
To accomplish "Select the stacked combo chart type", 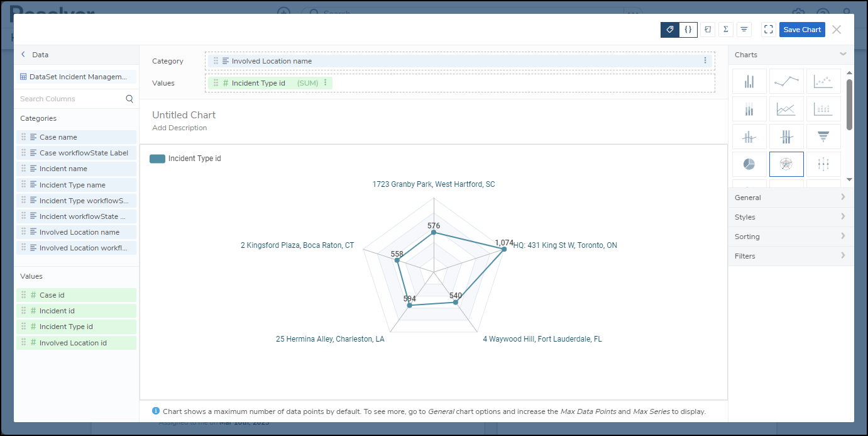I will (x=786, y=137).
